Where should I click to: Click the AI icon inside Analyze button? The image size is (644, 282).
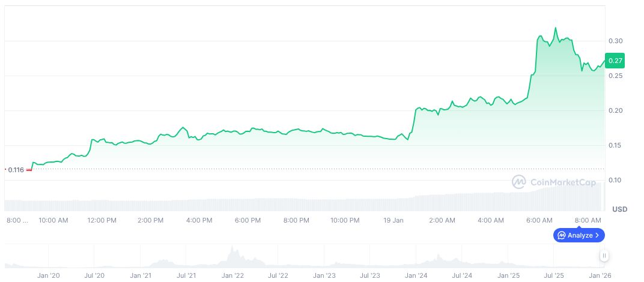pyautogui.click(x=562, y=235)
